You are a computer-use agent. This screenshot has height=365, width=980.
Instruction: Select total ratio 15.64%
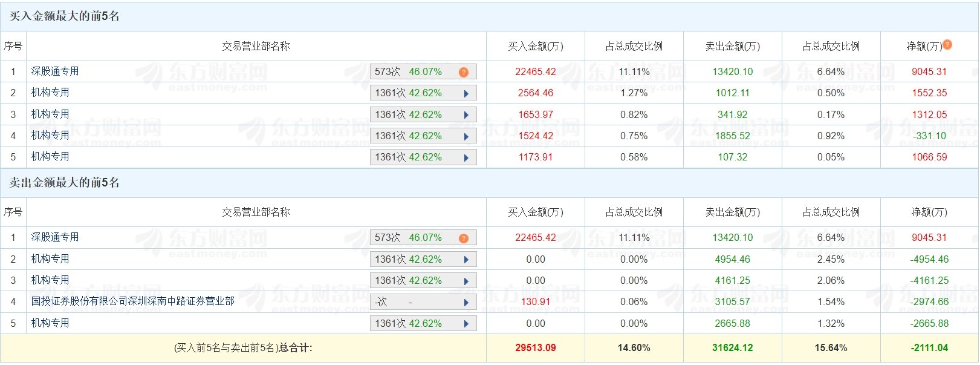click(x=831, y=348)
